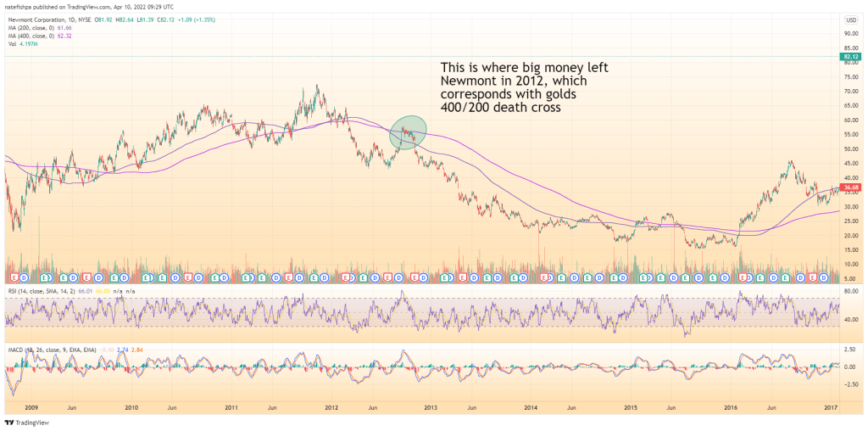Click the MA (400, close, 0) indicator label
This screenshot has width=868, height=431.
(32, 36)
